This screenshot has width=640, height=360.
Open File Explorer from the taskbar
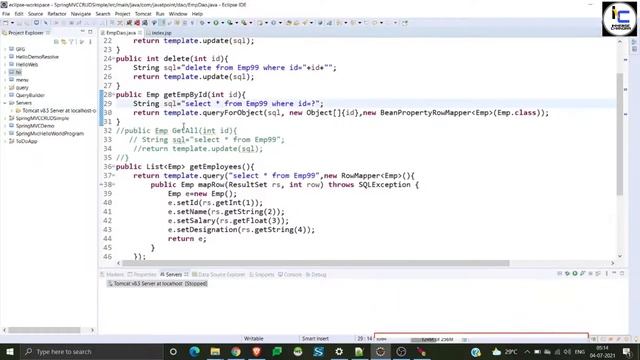tap(215, 351)
